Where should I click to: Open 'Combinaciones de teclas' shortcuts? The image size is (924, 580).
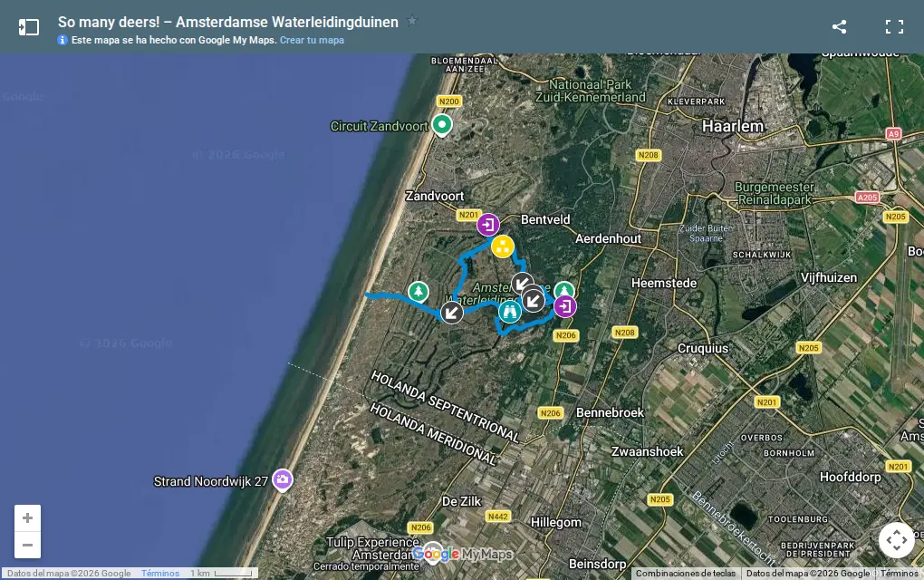click(686, 574)
